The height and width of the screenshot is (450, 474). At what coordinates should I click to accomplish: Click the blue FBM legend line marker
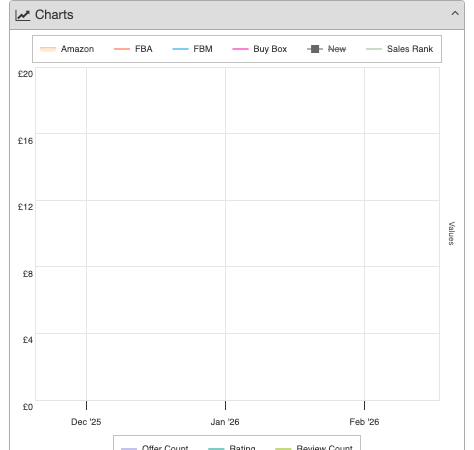point(180,49)
